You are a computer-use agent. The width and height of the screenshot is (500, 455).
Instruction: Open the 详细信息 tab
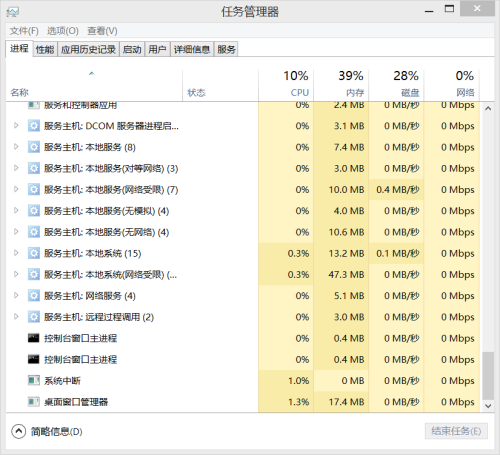[192, 50]
